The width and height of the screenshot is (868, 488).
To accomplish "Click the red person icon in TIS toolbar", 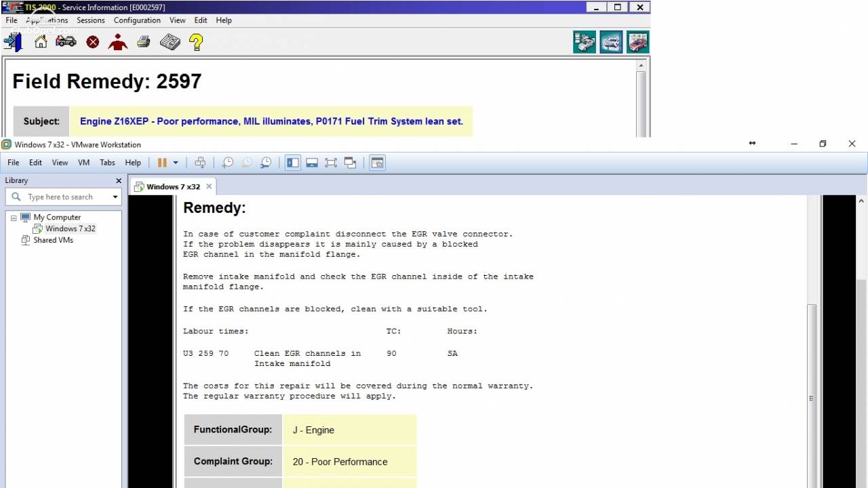I will 118,42.
